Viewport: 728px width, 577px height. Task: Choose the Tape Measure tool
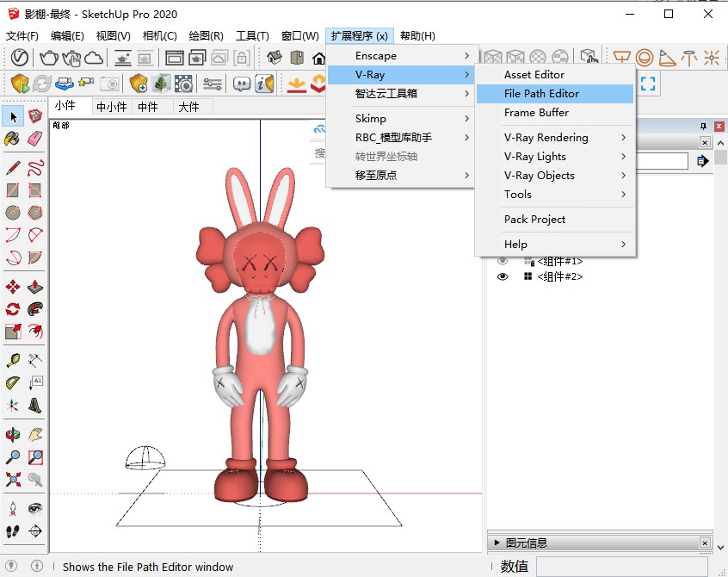[13, 360]
